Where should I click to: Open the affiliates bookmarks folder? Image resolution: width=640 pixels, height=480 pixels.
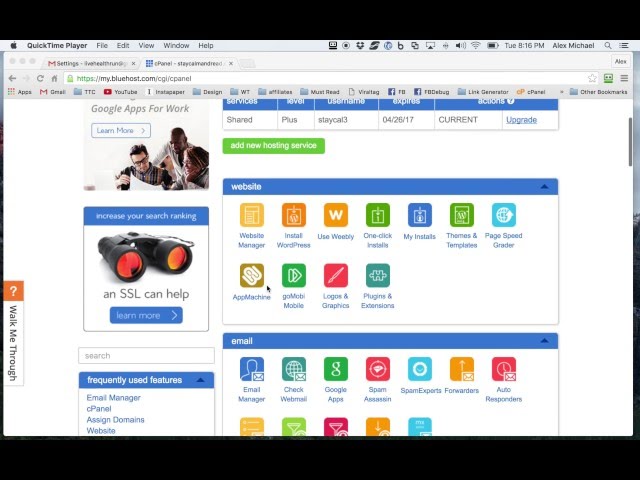275,92
